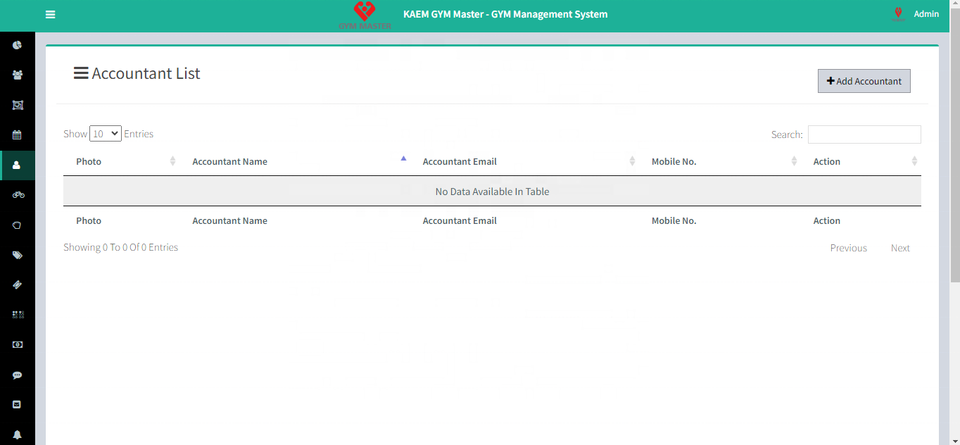The height and width of the screenshot is (445, 960).
Task: Click the GYM Master logo in header
Action: pos(365,15)
